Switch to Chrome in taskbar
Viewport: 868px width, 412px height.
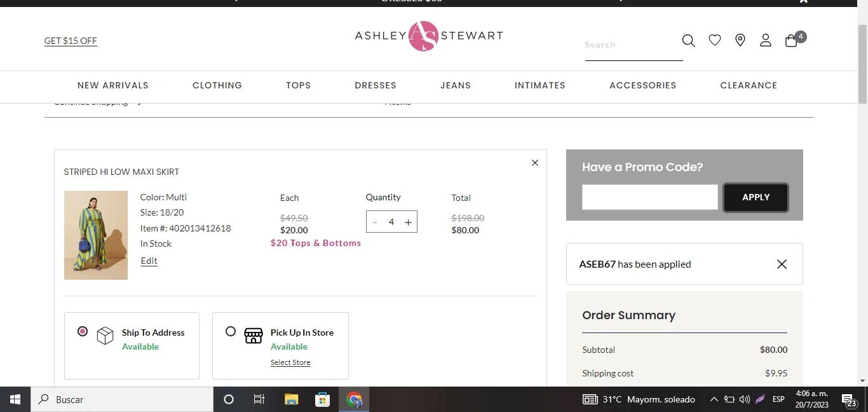(x=354, y=399)
